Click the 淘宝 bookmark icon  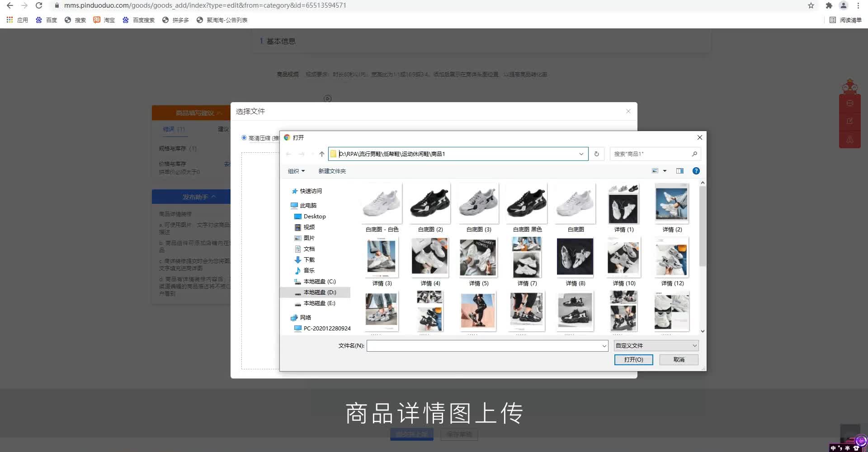[96, 20]
